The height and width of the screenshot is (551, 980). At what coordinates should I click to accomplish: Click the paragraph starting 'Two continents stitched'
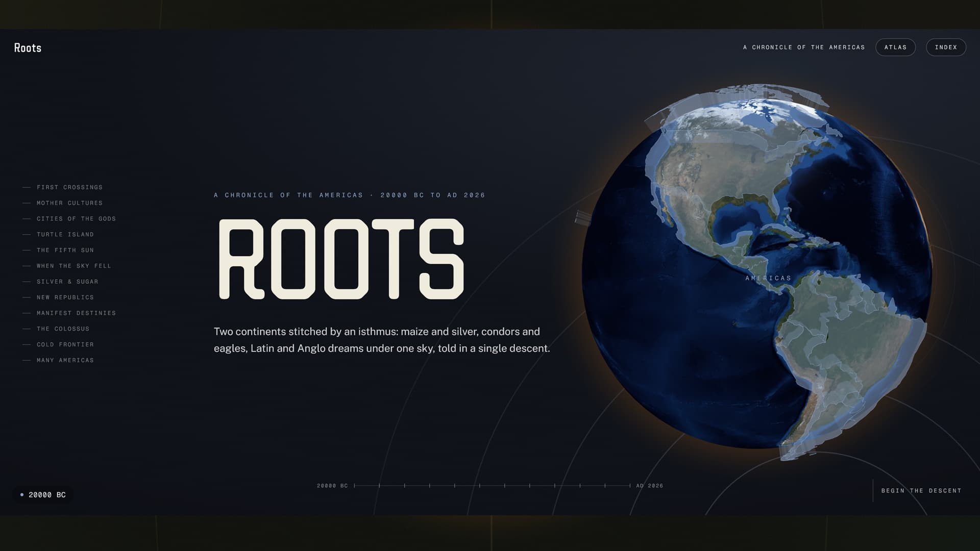pyautogui.click(x=382, y=340)
